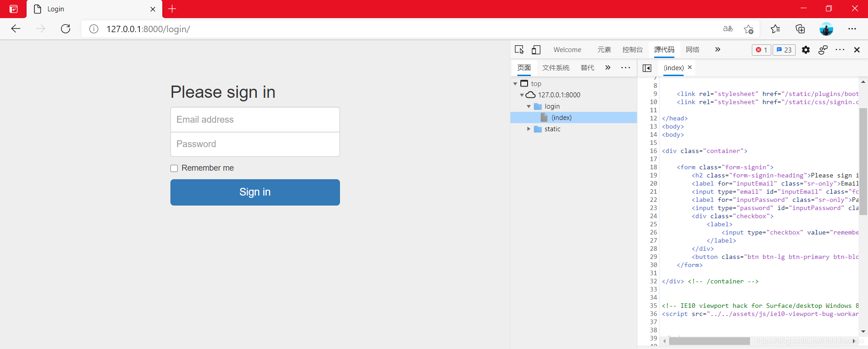
Task: Switch to the Welcome tab
Action: point(567,50)
